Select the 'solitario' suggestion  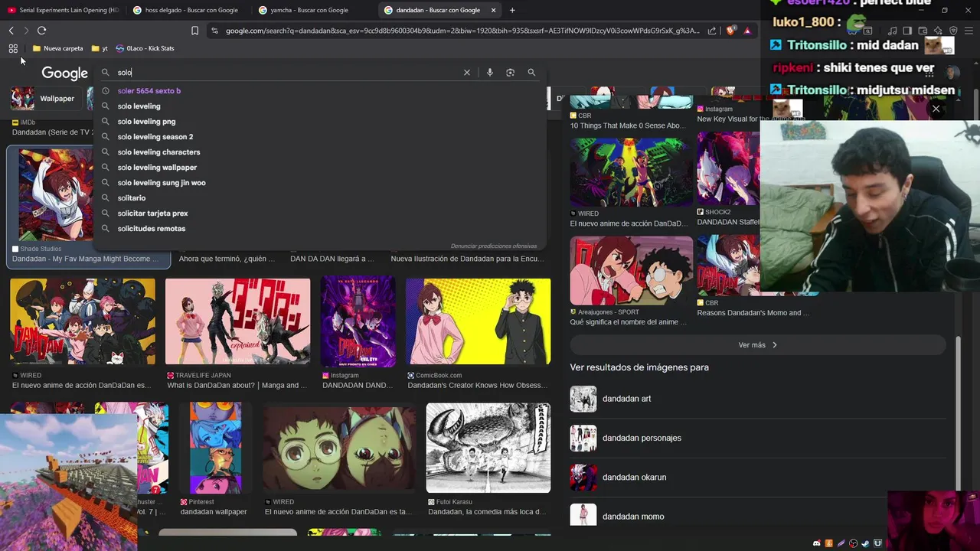pos(320,198)
